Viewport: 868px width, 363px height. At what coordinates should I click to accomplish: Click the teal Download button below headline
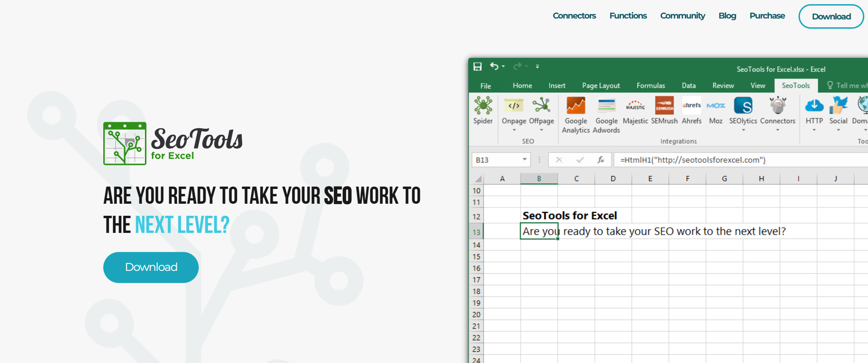[x=151, y=267]
